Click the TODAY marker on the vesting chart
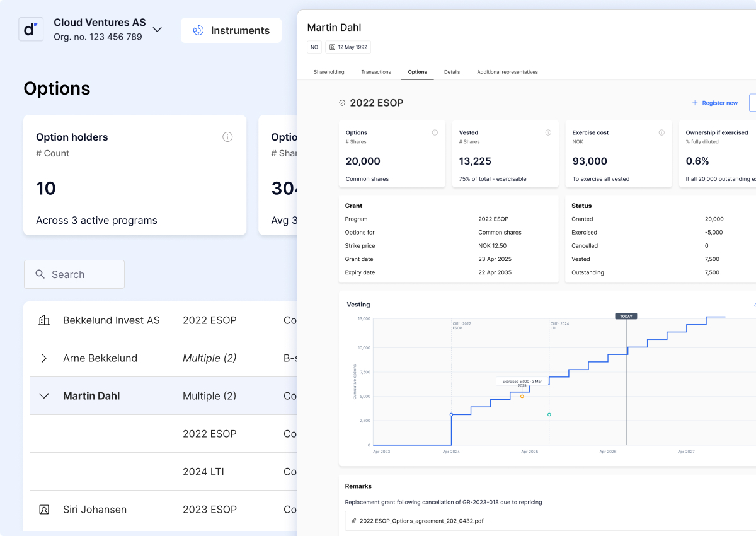 (626, 316)
